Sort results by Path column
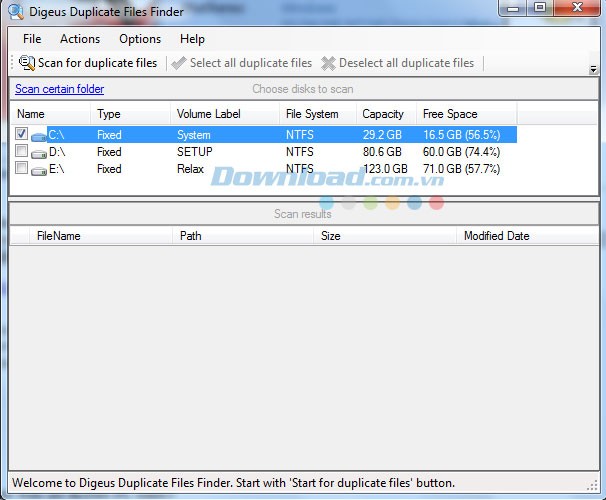 click(x=243, y=236)
